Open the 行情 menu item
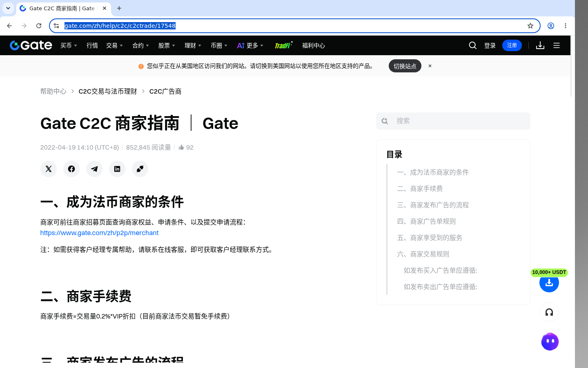The width and height of the screenshot is (588, 368). tap(92, 45)
